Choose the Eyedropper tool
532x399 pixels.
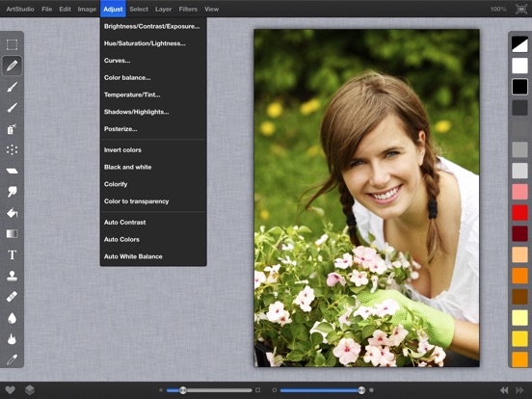pos(12,359)
